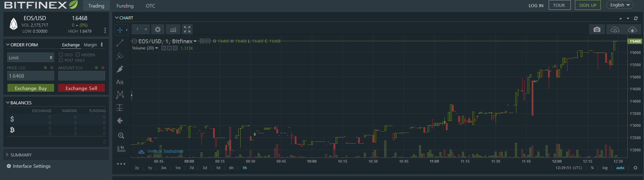The image size is (644, 180).
Task: Click red ask dot above price field
Action: 52,67
